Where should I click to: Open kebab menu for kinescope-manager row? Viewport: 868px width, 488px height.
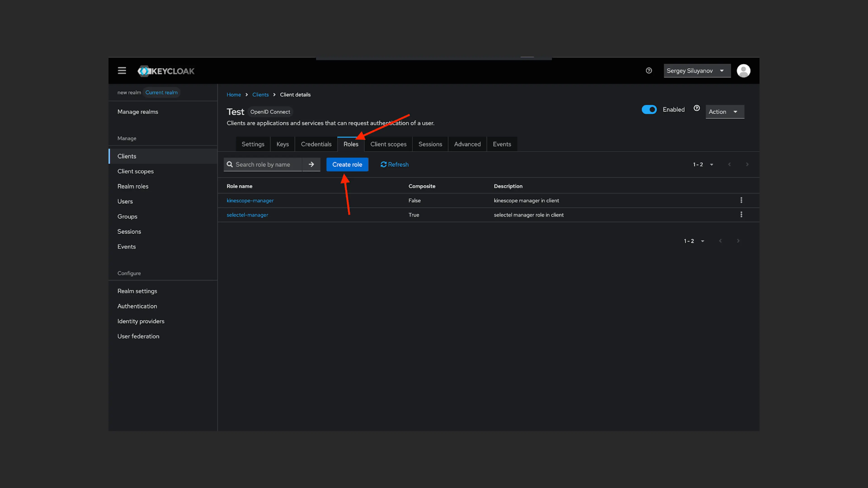click(x=741, y=200)
